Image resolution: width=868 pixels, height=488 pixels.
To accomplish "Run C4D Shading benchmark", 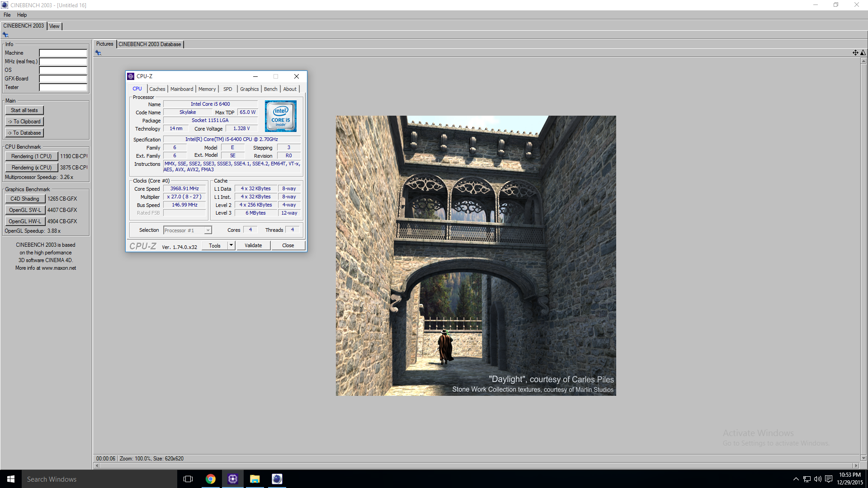I will click(25, 199).
